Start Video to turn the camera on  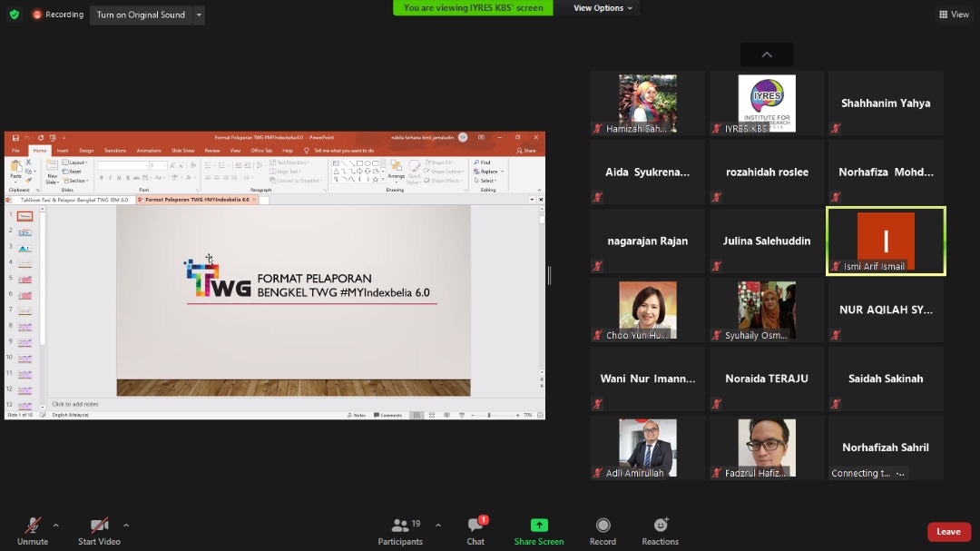[99, 530]
